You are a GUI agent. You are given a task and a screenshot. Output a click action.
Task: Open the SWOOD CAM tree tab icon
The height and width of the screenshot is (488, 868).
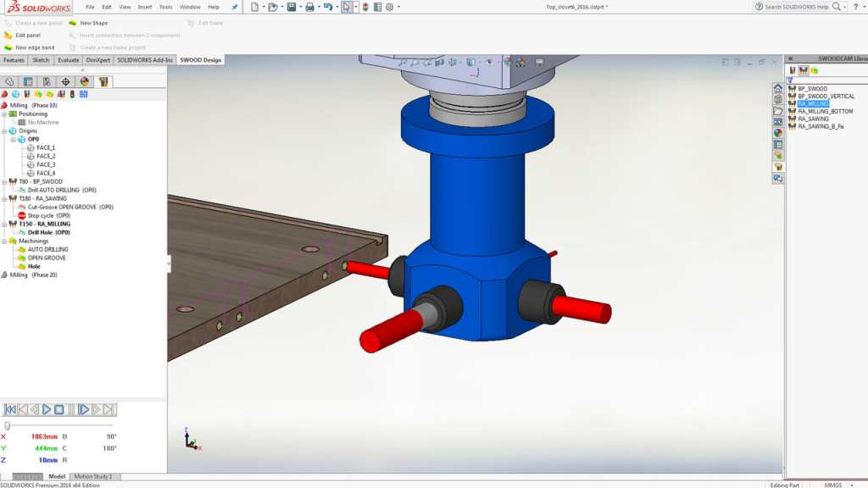click(103, 82)
